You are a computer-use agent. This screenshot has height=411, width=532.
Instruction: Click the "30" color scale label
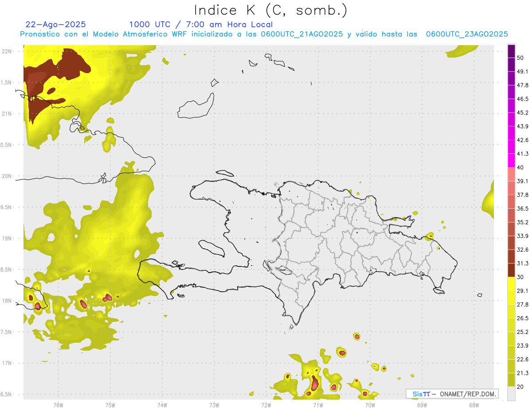520,277
